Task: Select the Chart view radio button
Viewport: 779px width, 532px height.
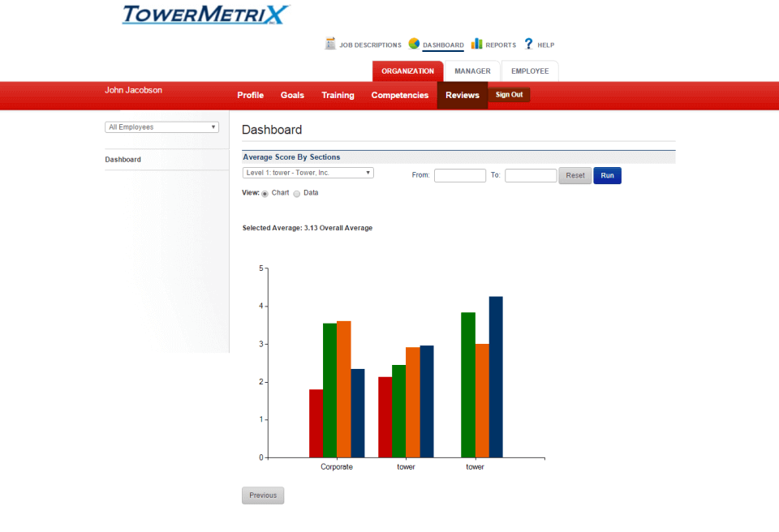Action: pos(265,193)
